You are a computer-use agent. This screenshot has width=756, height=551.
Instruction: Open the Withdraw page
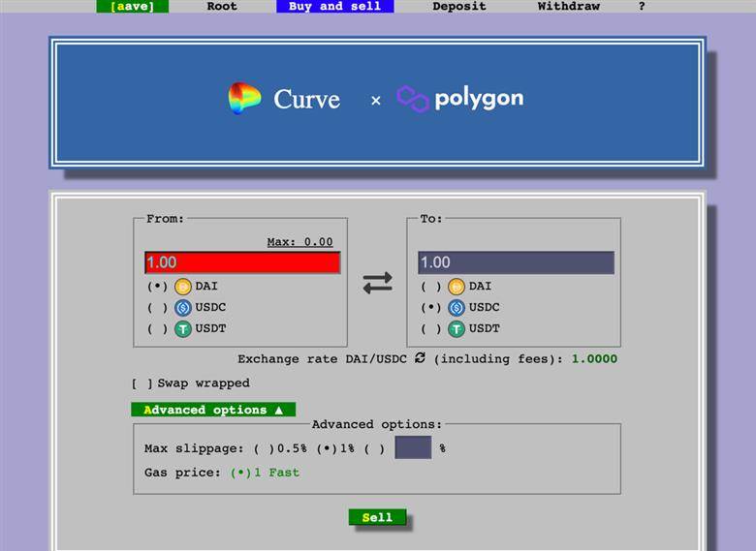tap(568, 6)
